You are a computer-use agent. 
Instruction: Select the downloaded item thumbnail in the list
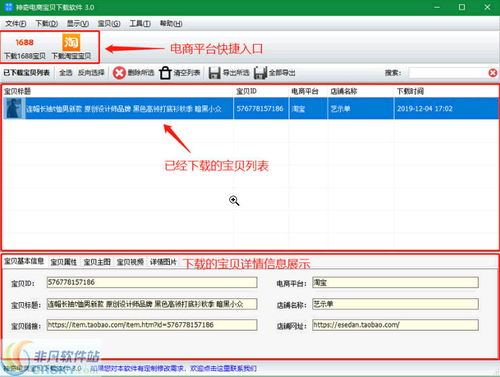tap(14, 108)
